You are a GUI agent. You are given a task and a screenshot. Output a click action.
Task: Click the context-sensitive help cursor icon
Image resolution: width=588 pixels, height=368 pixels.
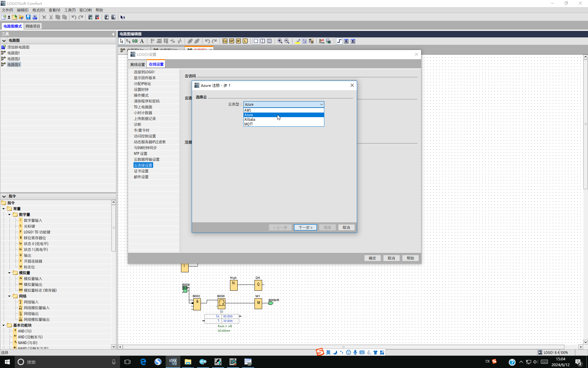123,17
